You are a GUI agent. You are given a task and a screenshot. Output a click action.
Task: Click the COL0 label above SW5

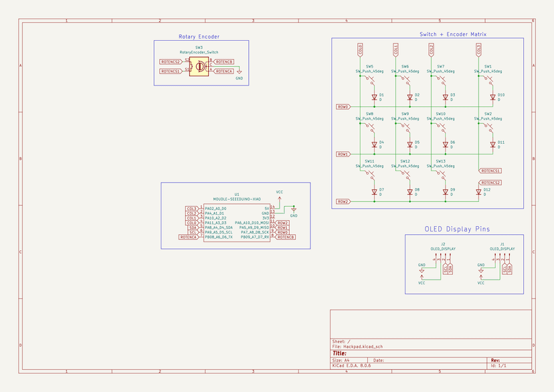pos(360,50)
